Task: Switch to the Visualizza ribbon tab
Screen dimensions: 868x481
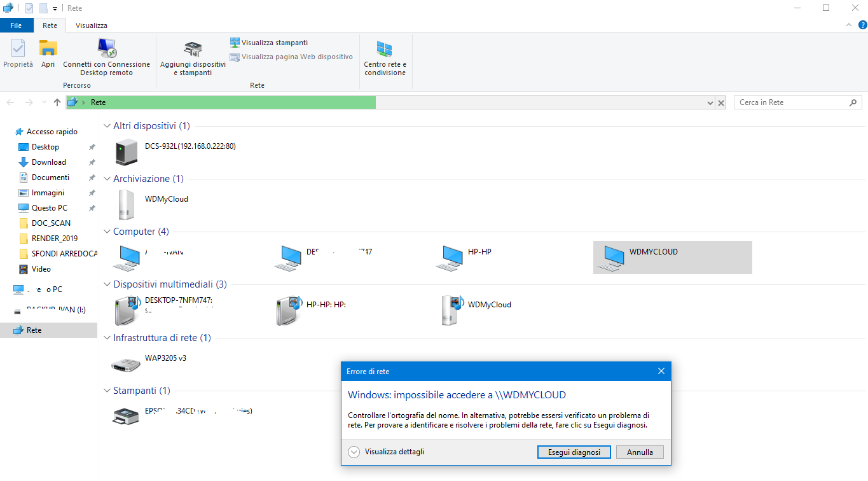Action: [x=92, y=25]
